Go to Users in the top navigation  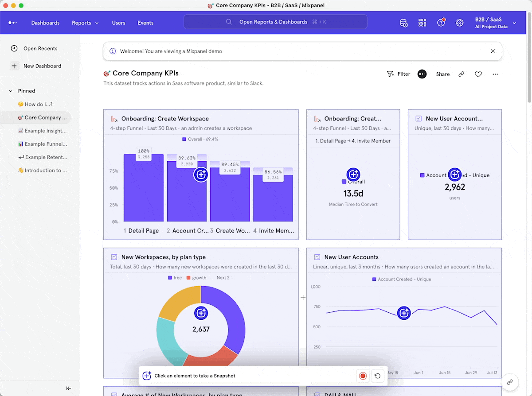119,23
